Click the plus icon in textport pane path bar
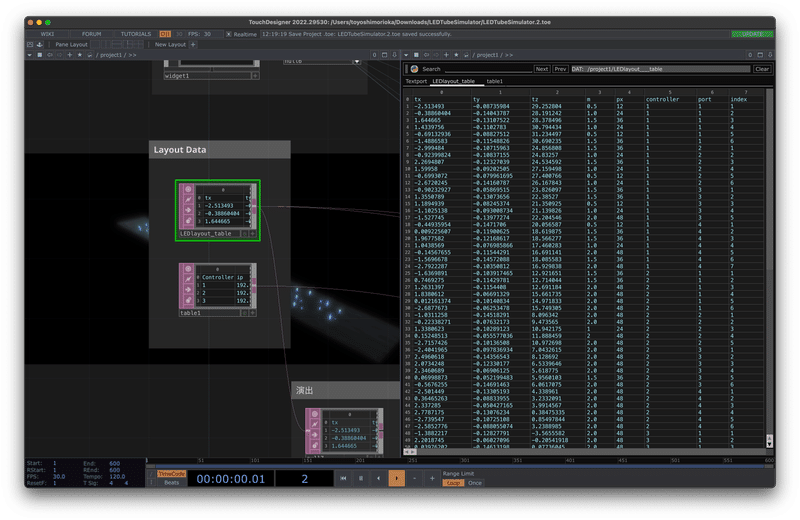 (x=446, y=55)
